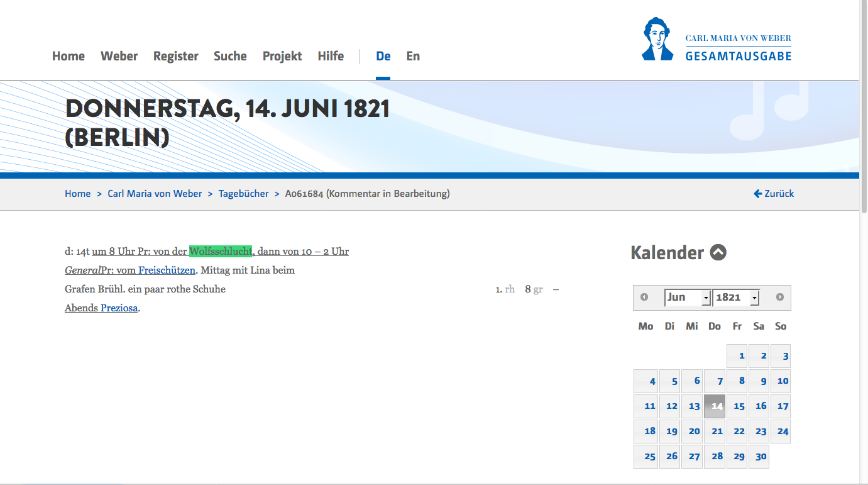The image size is (868, 485).
Task: Go to next month in calendar
Action: (780, 298)
